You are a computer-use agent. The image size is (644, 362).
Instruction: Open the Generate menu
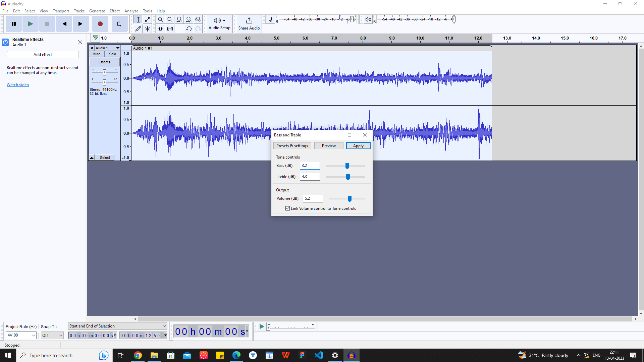coord(97,11)
